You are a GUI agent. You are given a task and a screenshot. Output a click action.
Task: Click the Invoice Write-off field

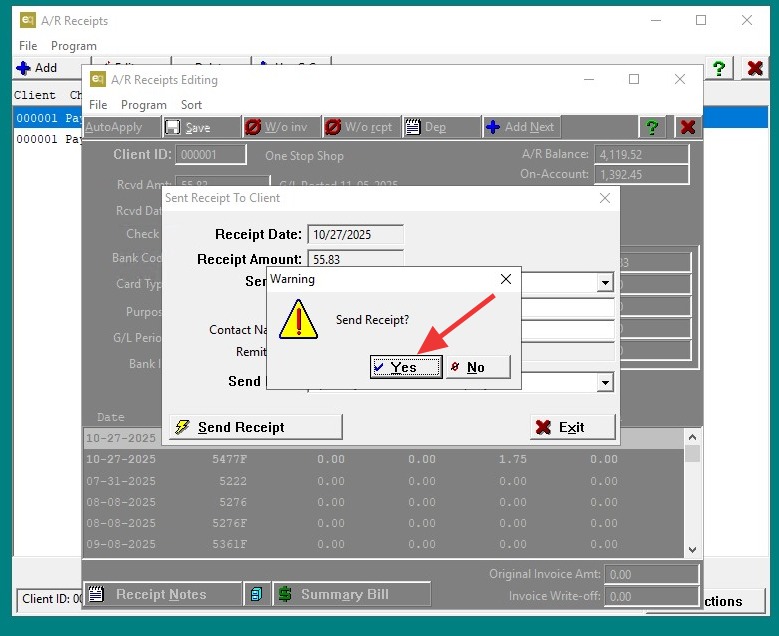click(651, 596)
